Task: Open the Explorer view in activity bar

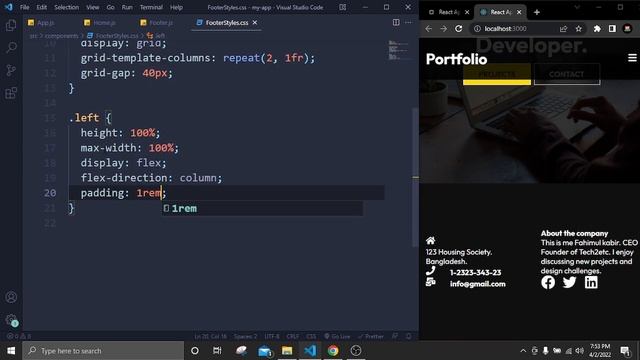Action: coord(11,25)
